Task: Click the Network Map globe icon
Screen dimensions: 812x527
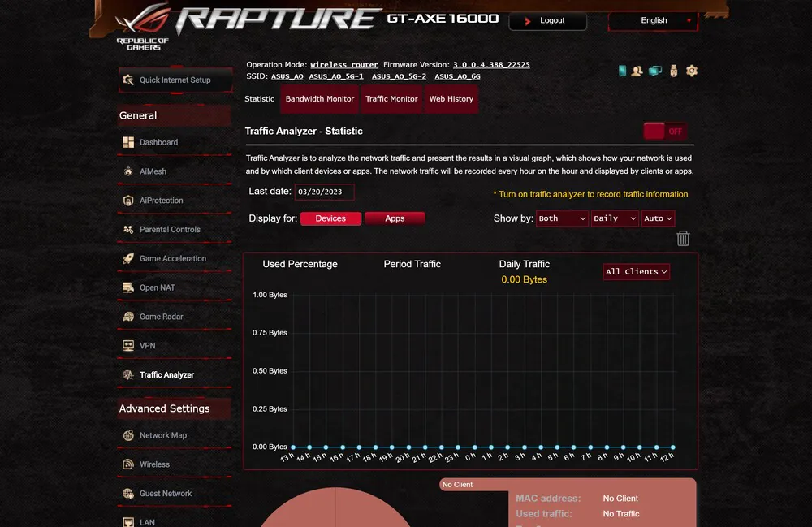Action: [x=128, y=435]
